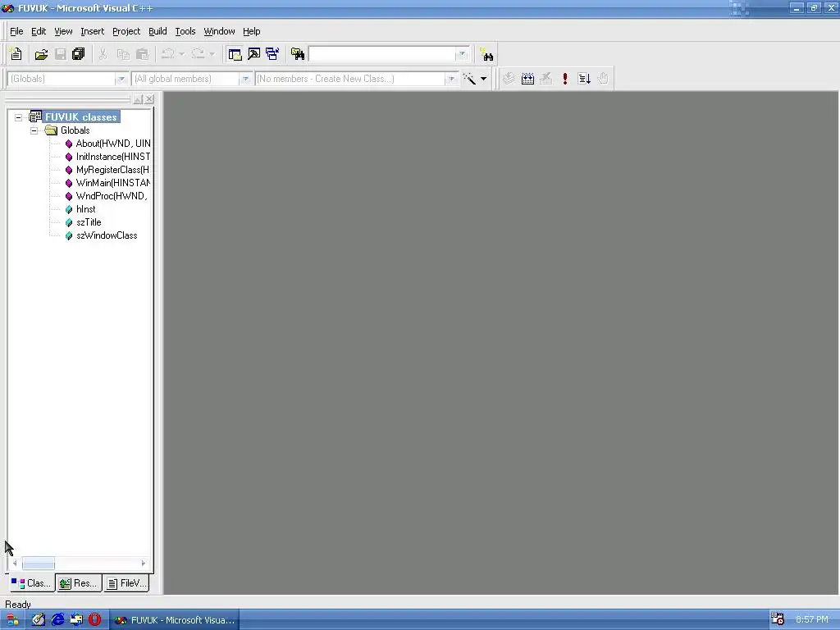The image size is (840, 630).
Task: Open the Insert menu
Action: click(x=92, y=32)
